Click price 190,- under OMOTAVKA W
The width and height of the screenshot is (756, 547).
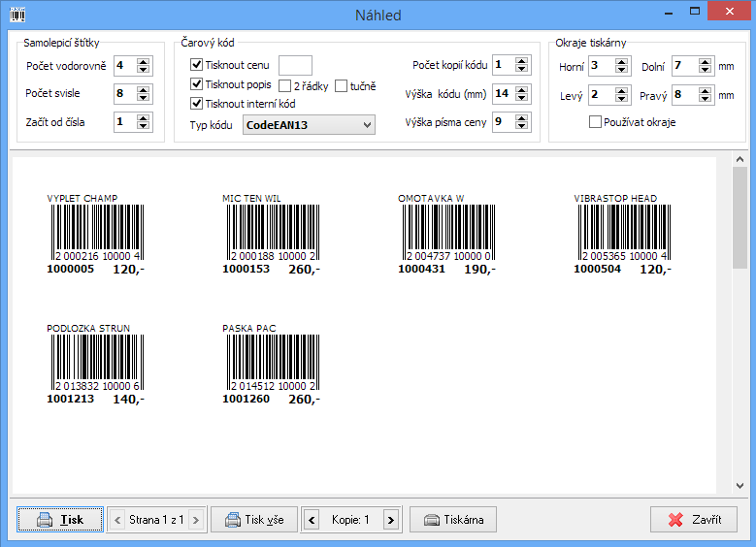pyautogui.click(x=479, y=270)
